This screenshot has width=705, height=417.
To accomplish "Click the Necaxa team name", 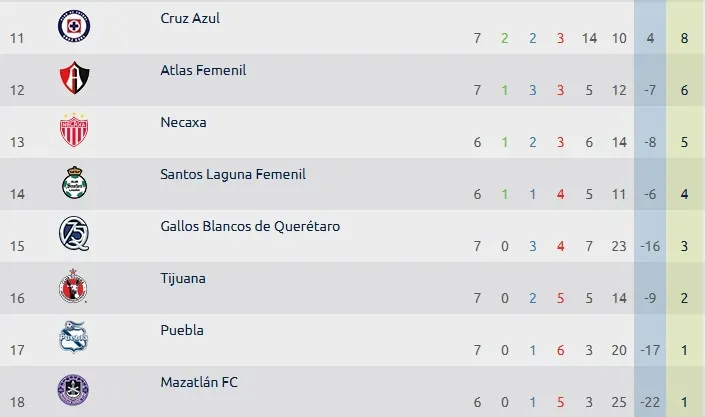I will pos(183,122).
